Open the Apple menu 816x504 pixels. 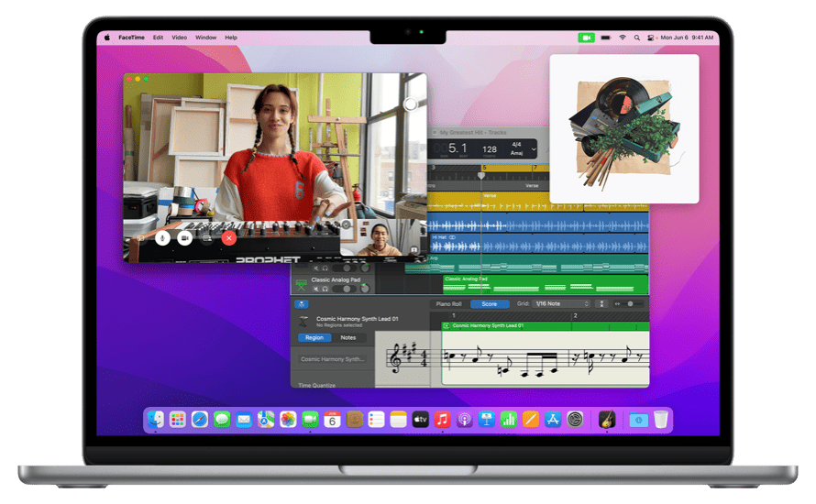(x=106, y=38)
